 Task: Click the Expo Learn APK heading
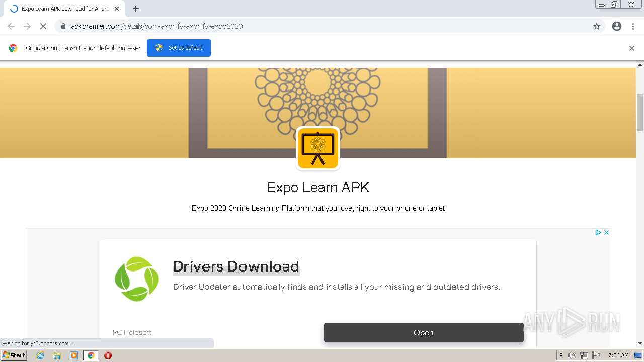pyautogui.click(x=318, y=187)
